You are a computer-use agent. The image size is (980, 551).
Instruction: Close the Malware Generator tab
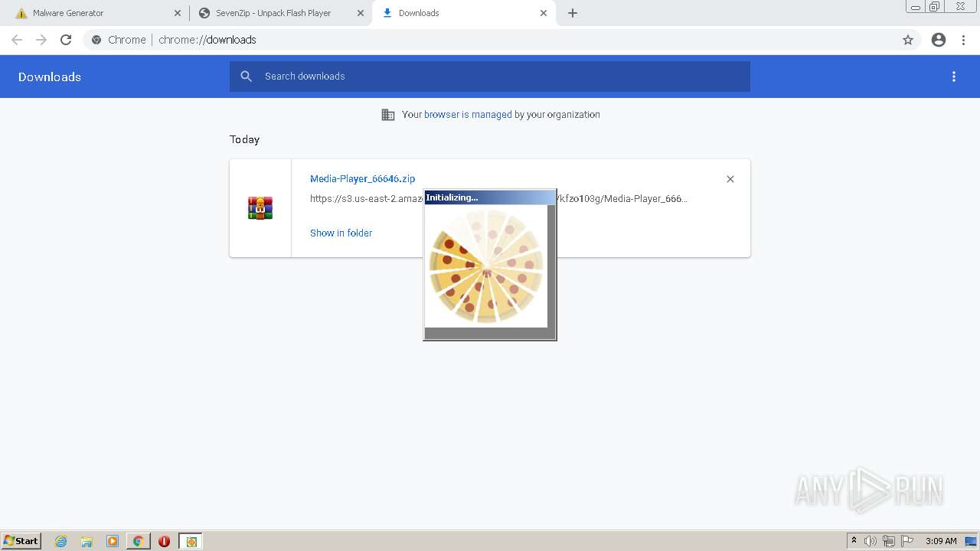pyautogui.click(x=178, y=13)
